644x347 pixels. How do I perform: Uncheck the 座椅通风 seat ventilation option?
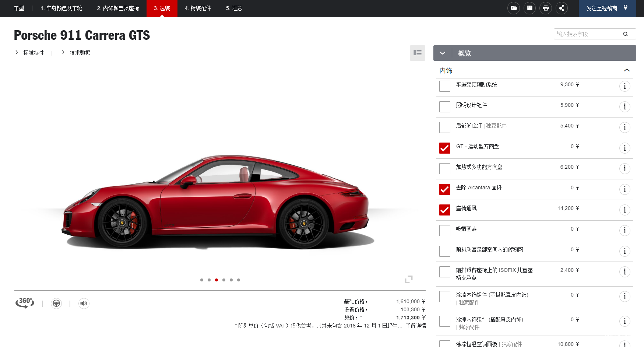(x=445, y=210)
